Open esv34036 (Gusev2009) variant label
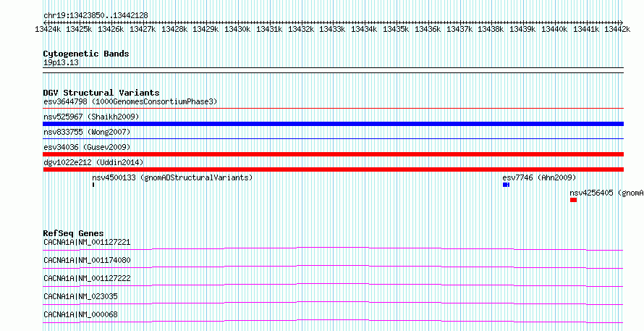Image resolution: width=644 pixels, height=331 pixels. [x=87, y=147]
